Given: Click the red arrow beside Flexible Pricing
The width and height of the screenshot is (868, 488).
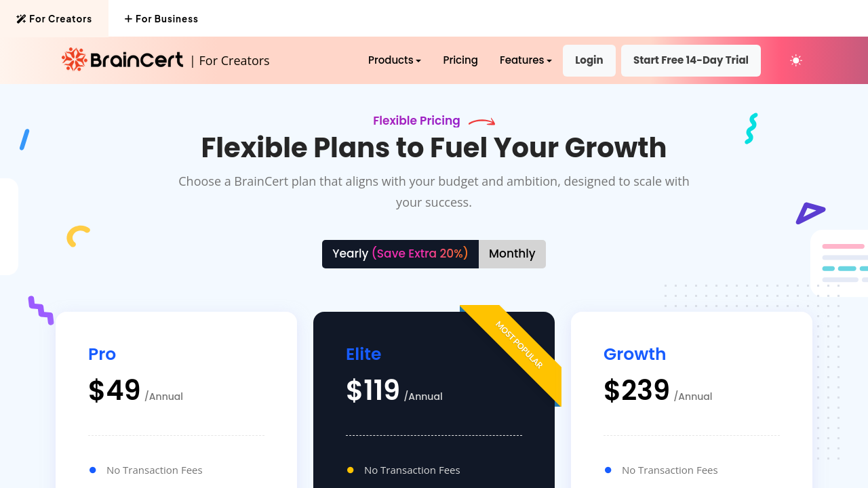Looking at the screenshot, I should (482, 122).
